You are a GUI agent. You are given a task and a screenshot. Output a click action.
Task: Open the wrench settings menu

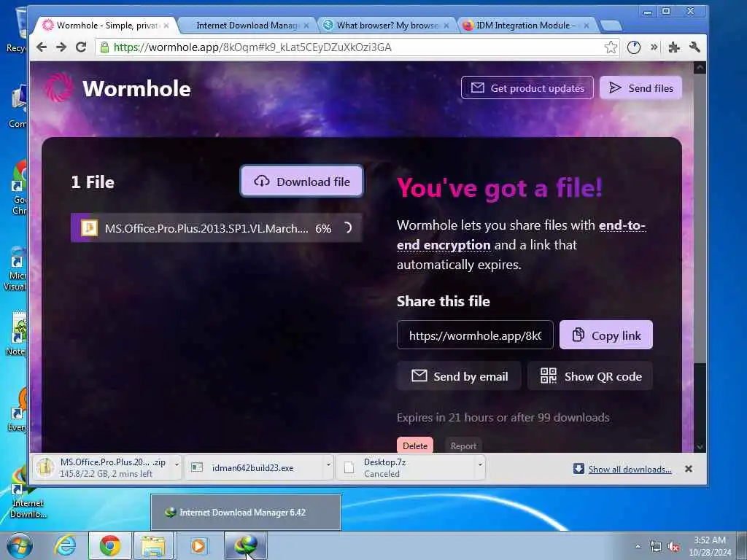coord(694,47)
